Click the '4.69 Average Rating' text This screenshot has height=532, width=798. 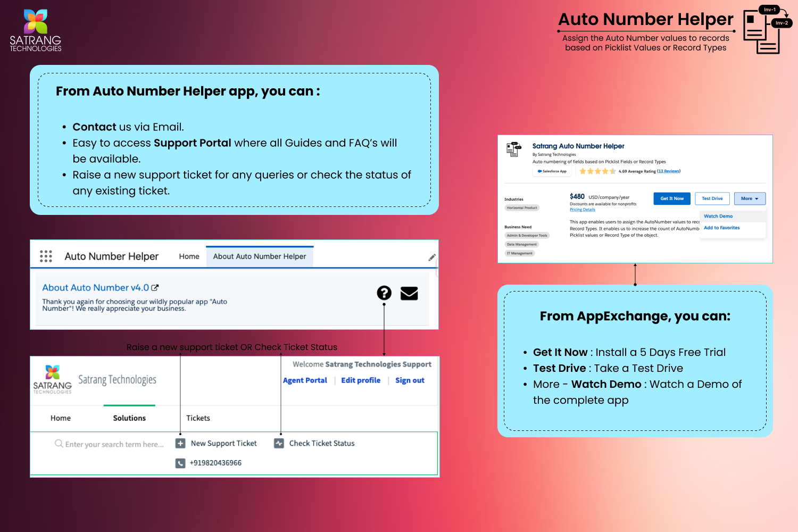(x=637, y=171)
